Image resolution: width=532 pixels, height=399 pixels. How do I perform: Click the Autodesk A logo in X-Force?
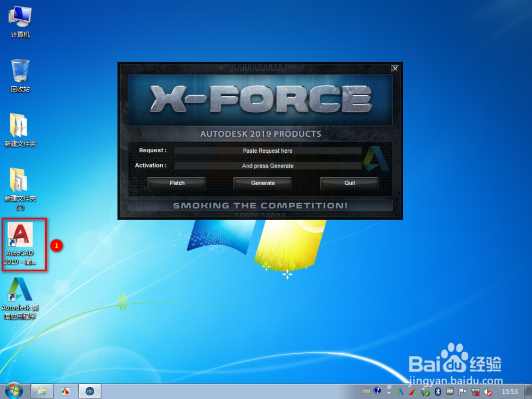point(376,158)
